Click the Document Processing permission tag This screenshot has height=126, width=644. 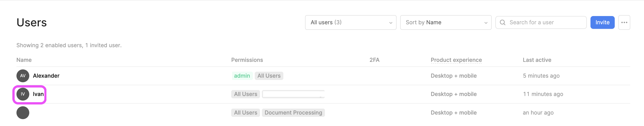pyautogui.click(x=293, y=113)
